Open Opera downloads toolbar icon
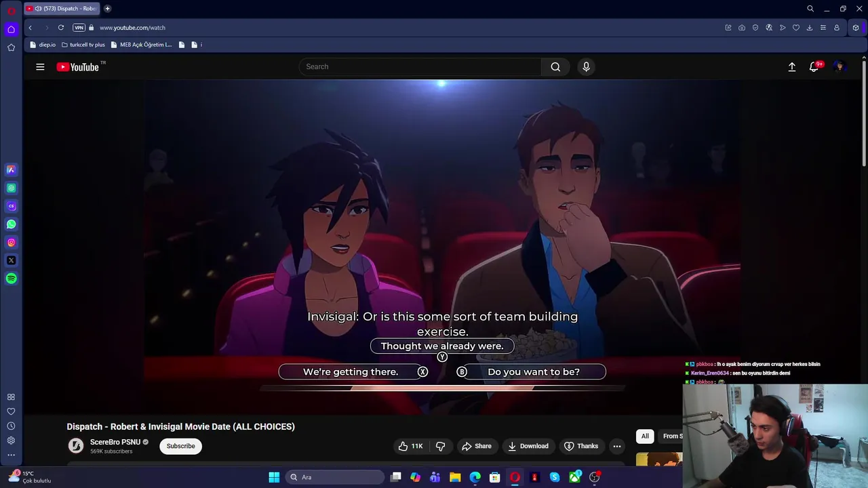 click(810, 28)
